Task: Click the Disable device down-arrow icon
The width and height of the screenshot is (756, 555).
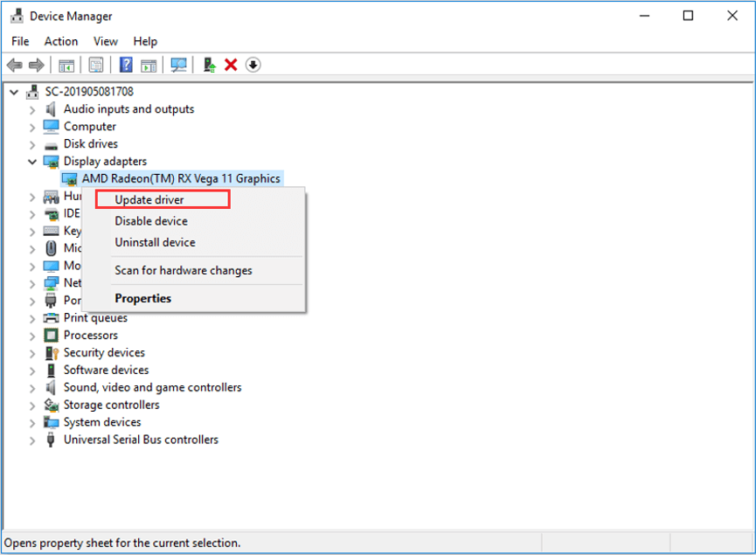Action: (253, 65)
